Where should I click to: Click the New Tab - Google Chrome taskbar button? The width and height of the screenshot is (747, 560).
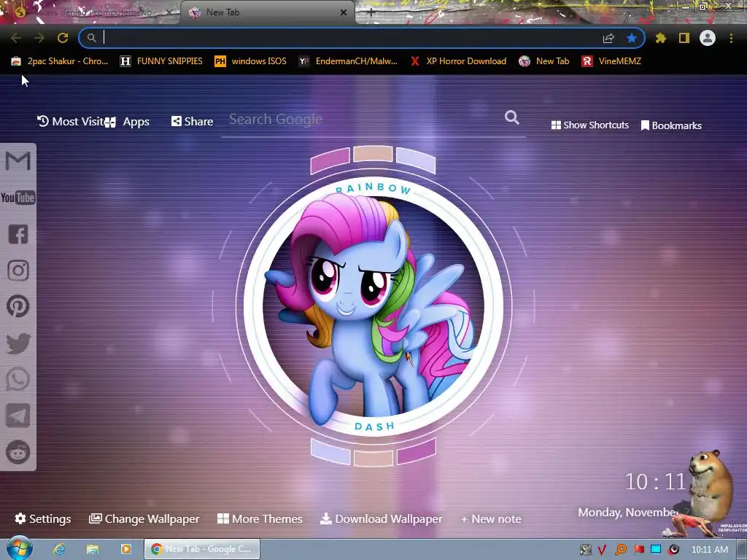click(202, 549)
